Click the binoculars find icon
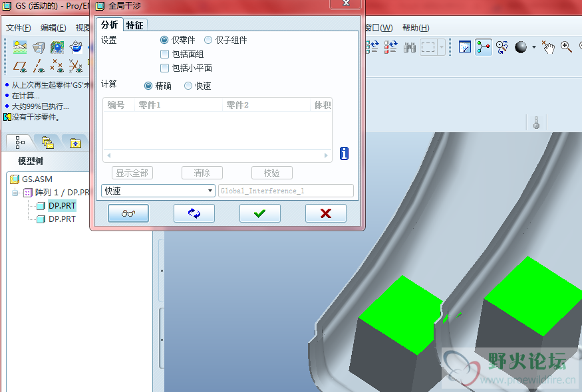Screen dimensions: 582x392 coord(410,47)
